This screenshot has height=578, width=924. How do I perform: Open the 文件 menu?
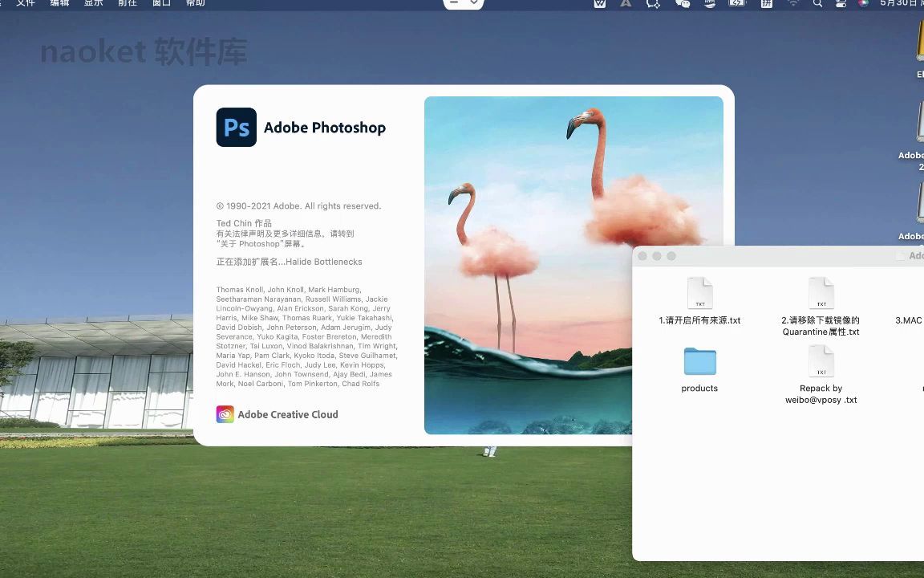[26, 3]
